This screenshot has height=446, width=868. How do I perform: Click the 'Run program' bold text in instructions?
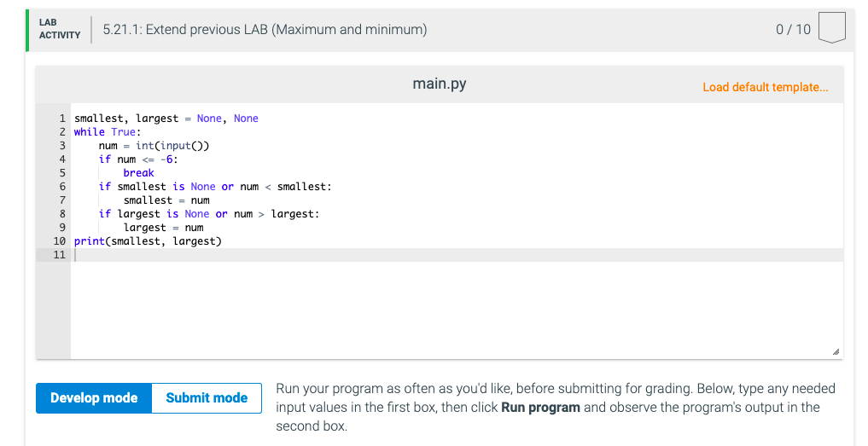tap(540, 408)
